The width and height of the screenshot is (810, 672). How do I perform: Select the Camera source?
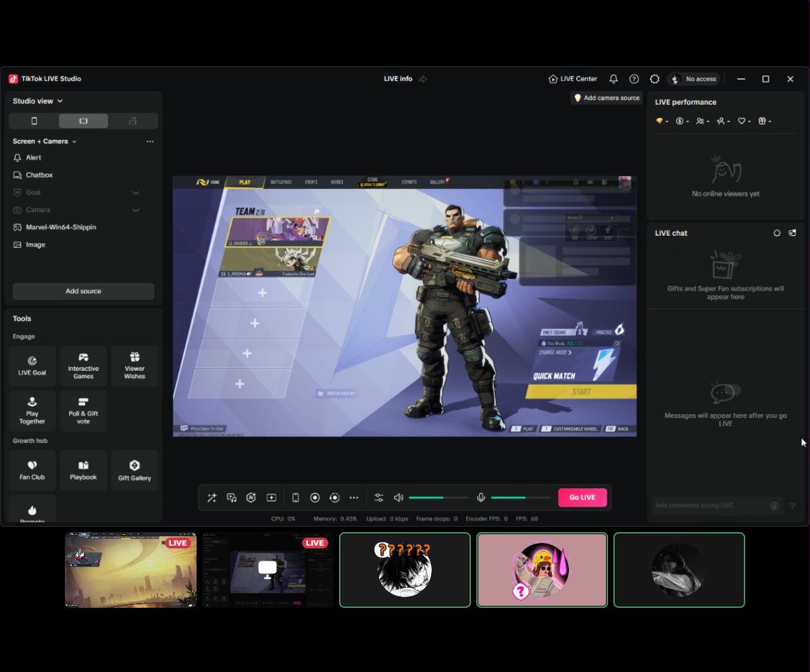[83, 210]
